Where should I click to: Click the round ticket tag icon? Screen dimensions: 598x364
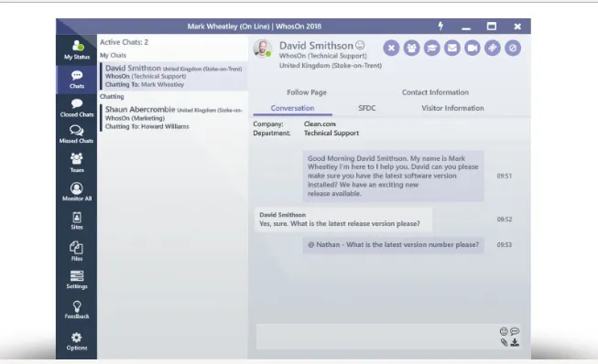pyautogui.click(x=493, y=48)
